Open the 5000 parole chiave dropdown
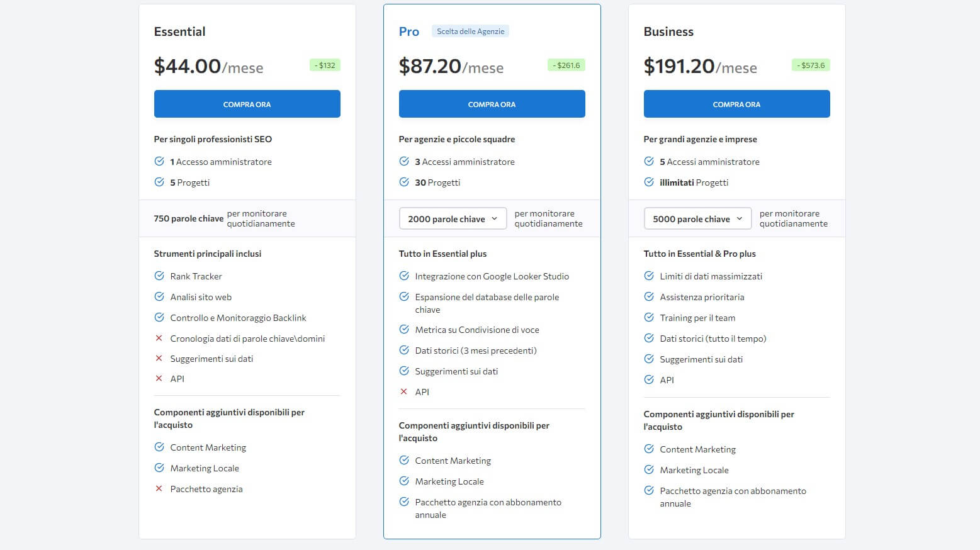 pos(697,218)
